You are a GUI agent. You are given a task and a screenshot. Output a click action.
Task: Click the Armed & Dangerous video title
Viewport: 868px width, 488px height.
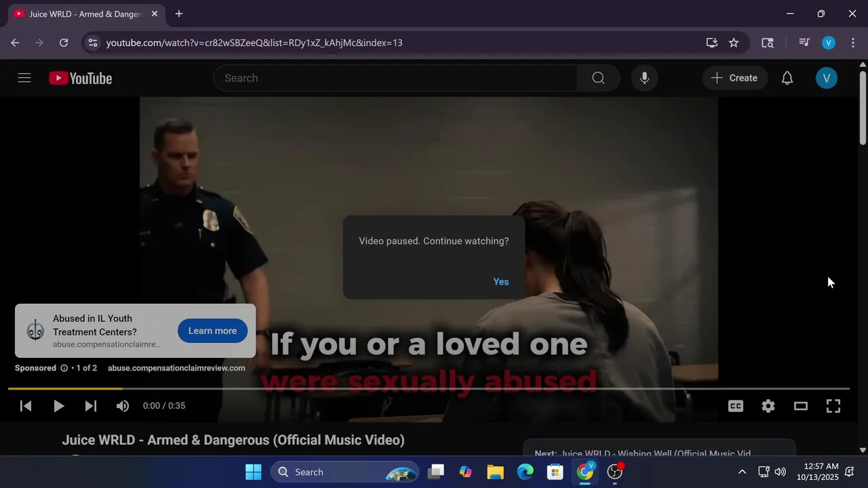pyautogui.click(x=233, y=440)
